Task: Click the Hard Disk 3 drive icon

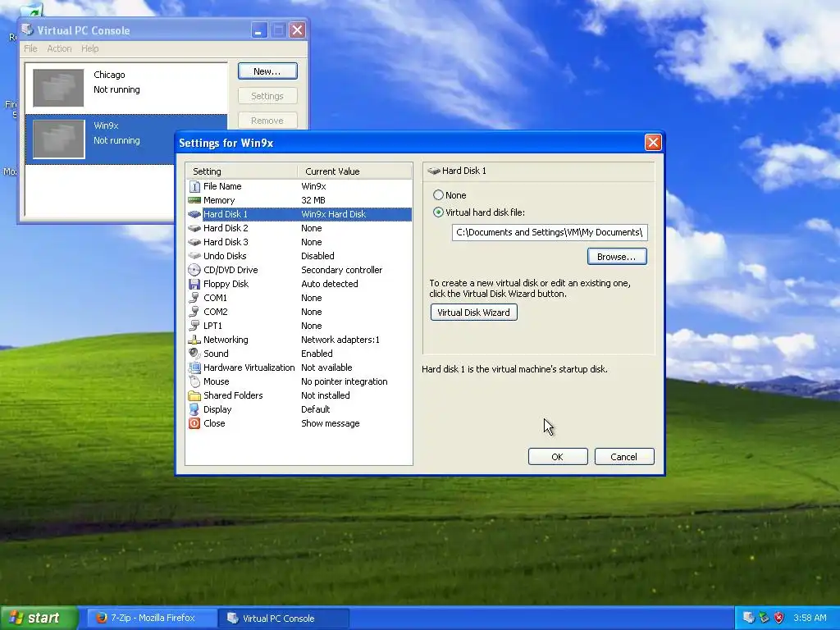Action: click(194, 242)
